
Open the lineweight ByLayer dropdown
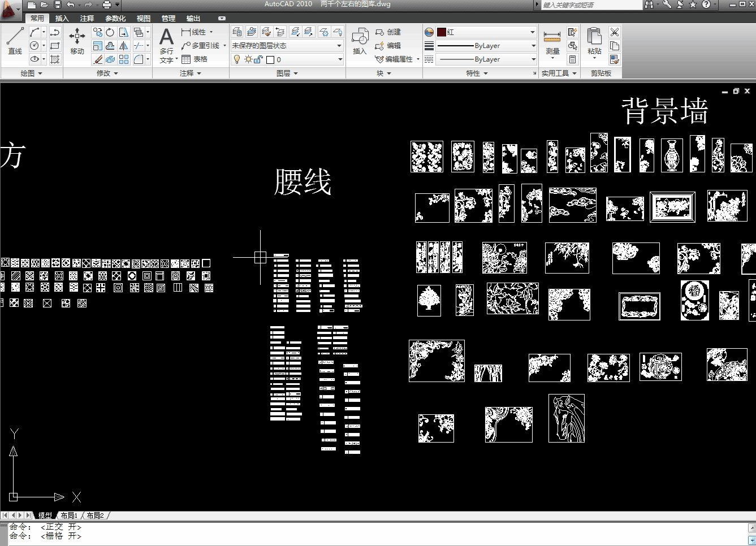486,46
